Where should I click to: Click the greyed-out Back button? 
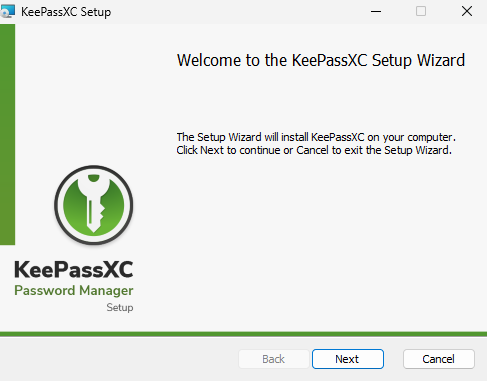(274, 359)
